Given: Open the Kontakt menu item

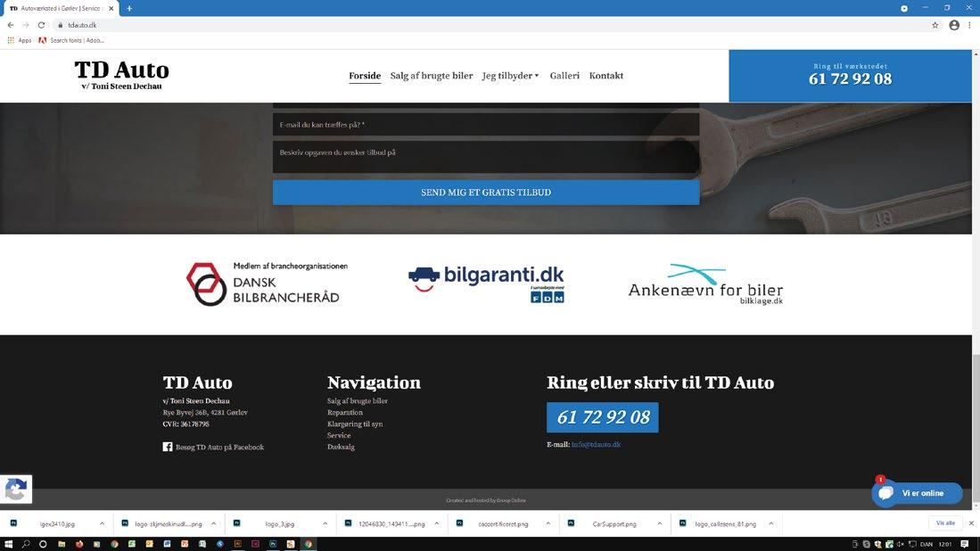Looking at the screenshot, I should pyautogui.click(x=606, y=76).
